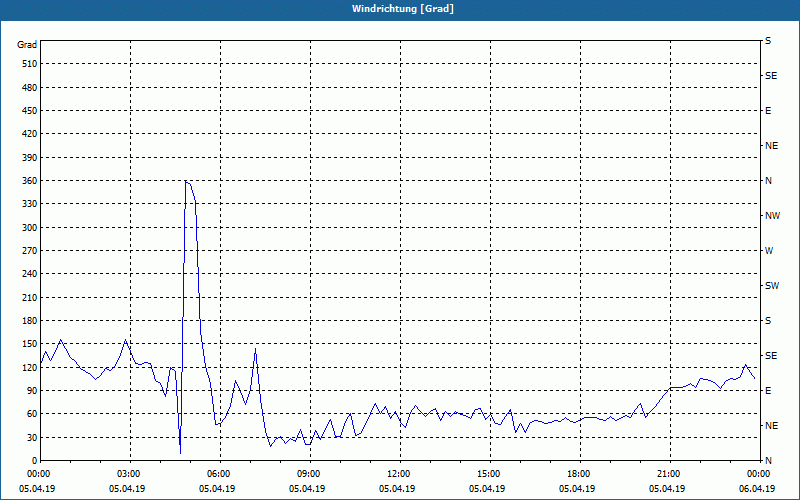Click the 03:00 time label
Viewport: 800px width, 500px height.
[128, 474]
